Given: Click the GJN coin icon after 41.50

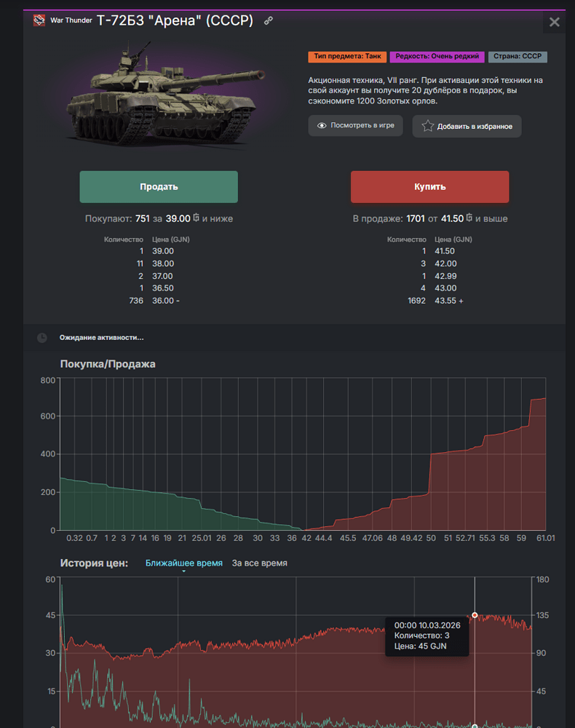Looking at the screenshot, I should (x=469, y=218).
